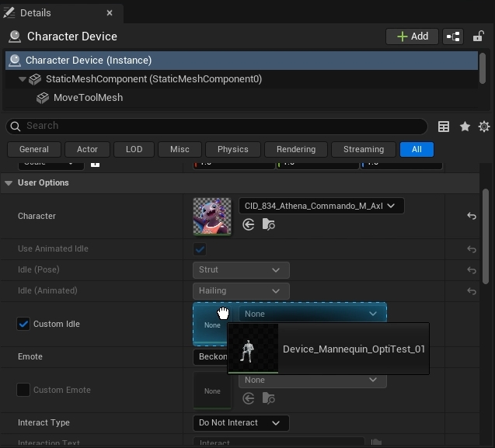Use selected asset arrow under Character
The height and width of the screenshot is (448, 495).
point(249,224)
